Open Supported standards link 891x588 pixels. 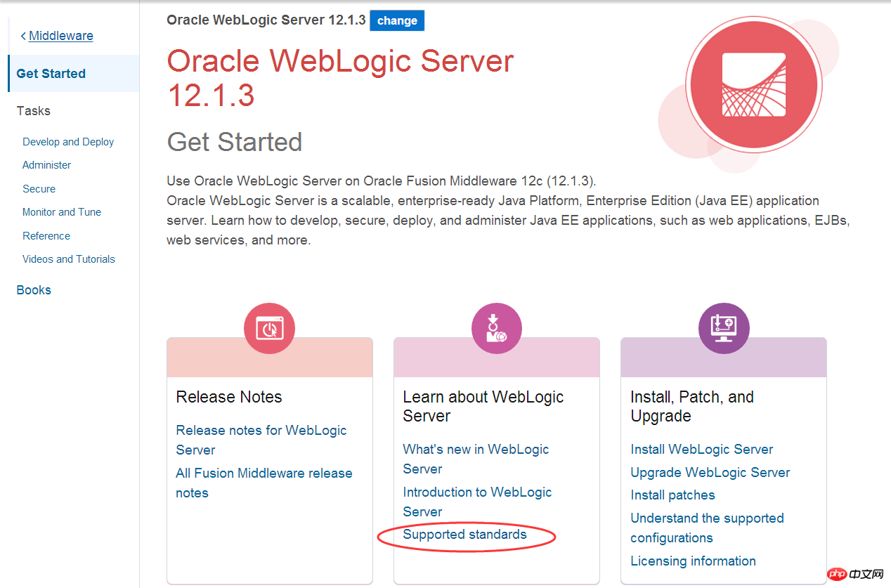coord(464,535)
